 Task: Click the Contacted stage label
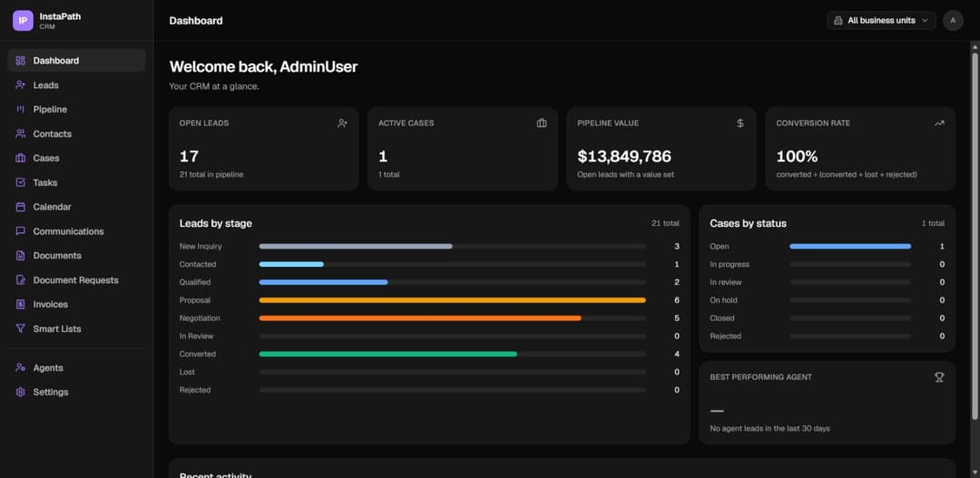coord(198,264)
